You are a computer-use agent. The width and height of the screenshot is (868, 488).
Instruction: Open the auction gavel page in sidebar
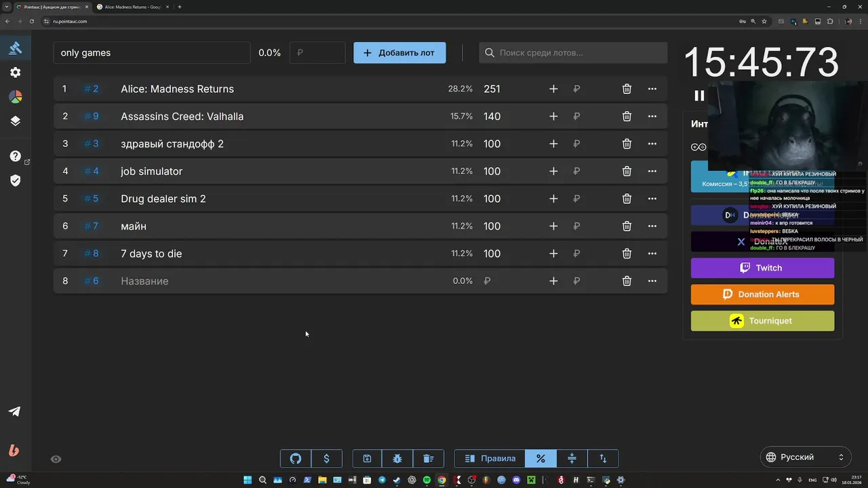(x=15, y=48)
